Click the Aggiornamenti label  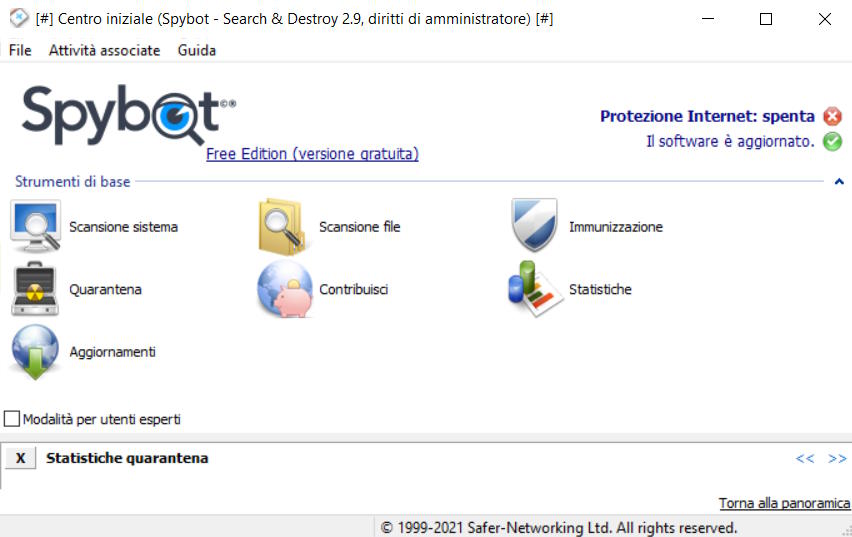click(x=112, y=352)
